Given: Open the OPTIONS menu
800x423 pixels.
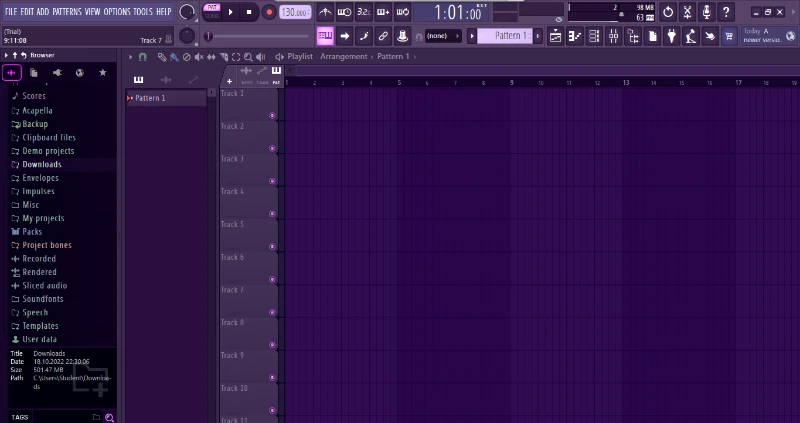Looking at the screenshot, I should 117,11.
